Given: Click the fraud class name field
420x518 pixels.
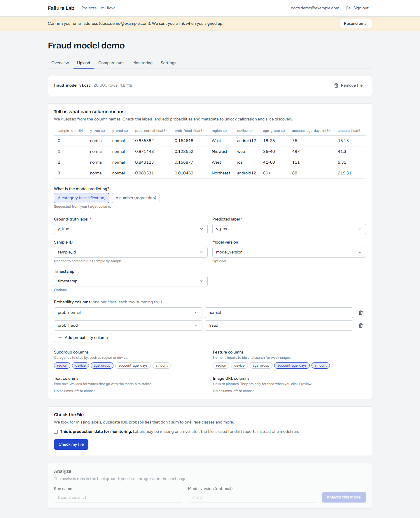Looking at the screenshot, I should coord(279,325).
